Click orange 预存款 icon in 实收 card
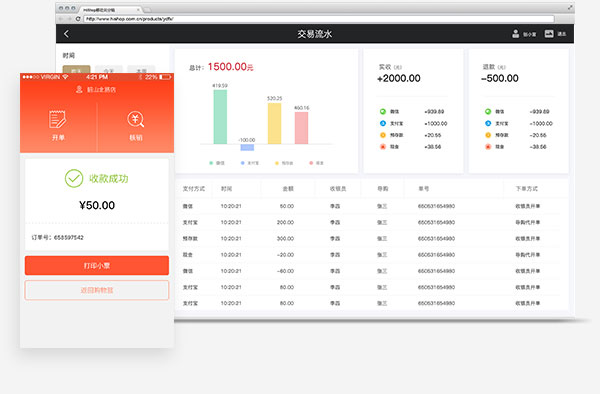The height and width of the screenshot is (394, 600). pos(383,135)
